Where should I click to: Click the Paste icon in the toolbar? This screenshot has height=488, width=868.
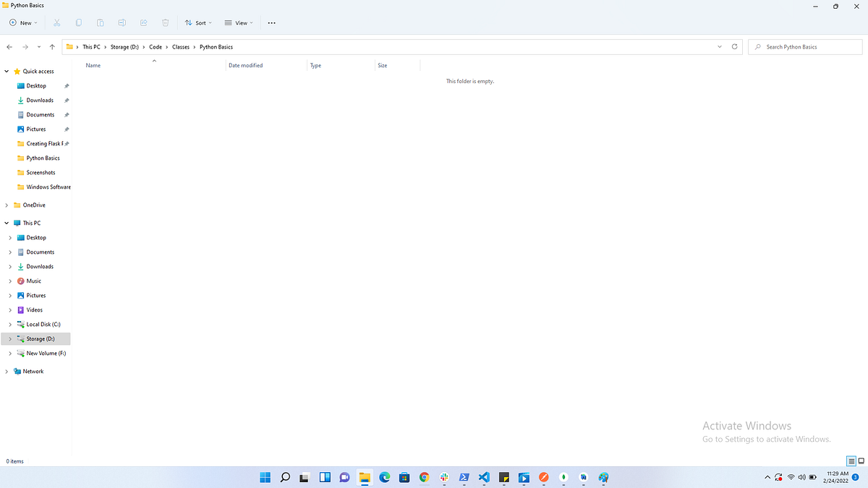coord(100,22)
